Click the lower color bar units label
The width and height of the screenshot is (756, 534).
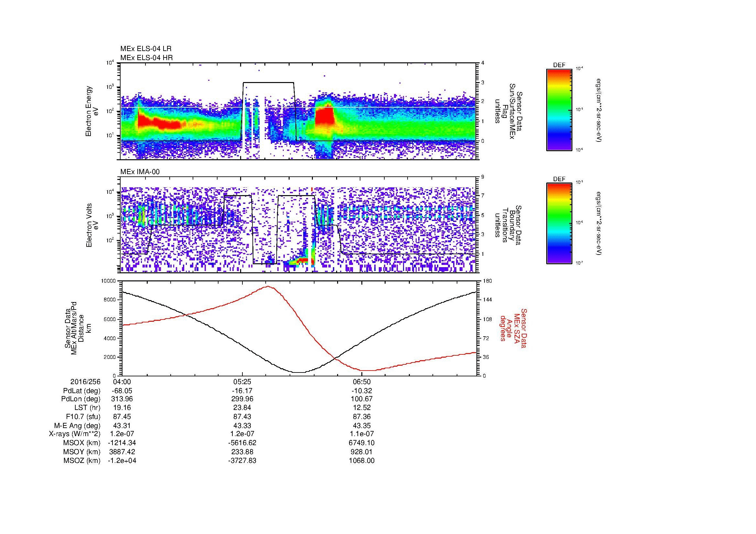599,224
